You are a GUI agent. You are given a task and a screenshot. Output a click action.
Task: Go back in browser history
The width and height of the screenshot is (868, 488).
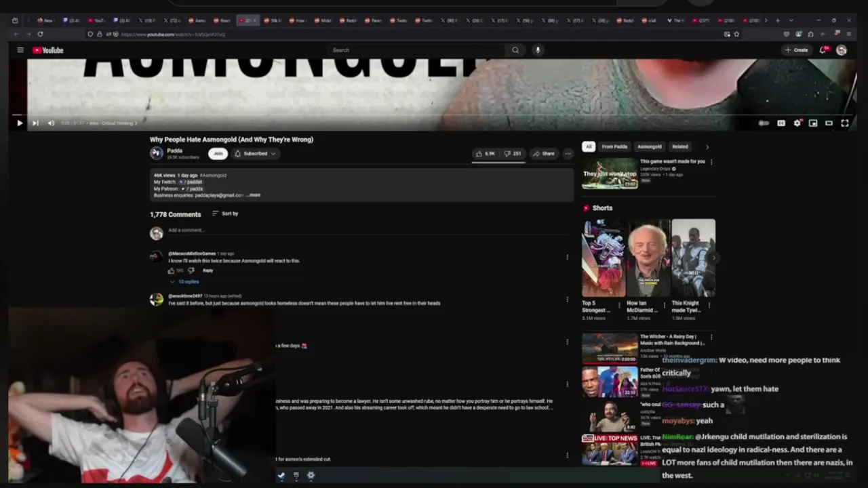click(x=17, y=34)
